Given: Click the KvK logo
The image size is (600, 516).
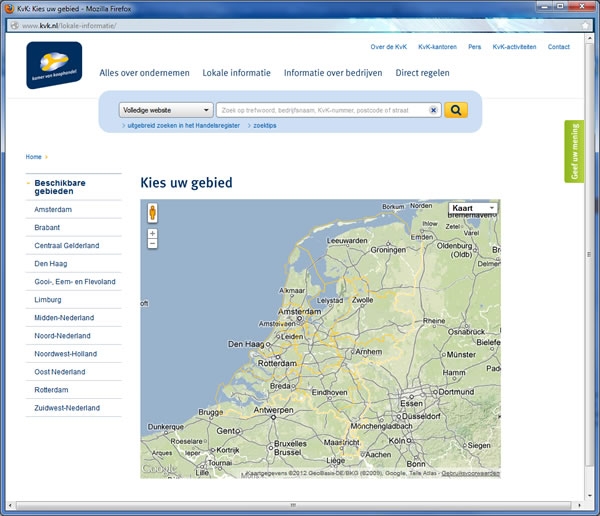Looking at the screenshot, I should (54, 65).
